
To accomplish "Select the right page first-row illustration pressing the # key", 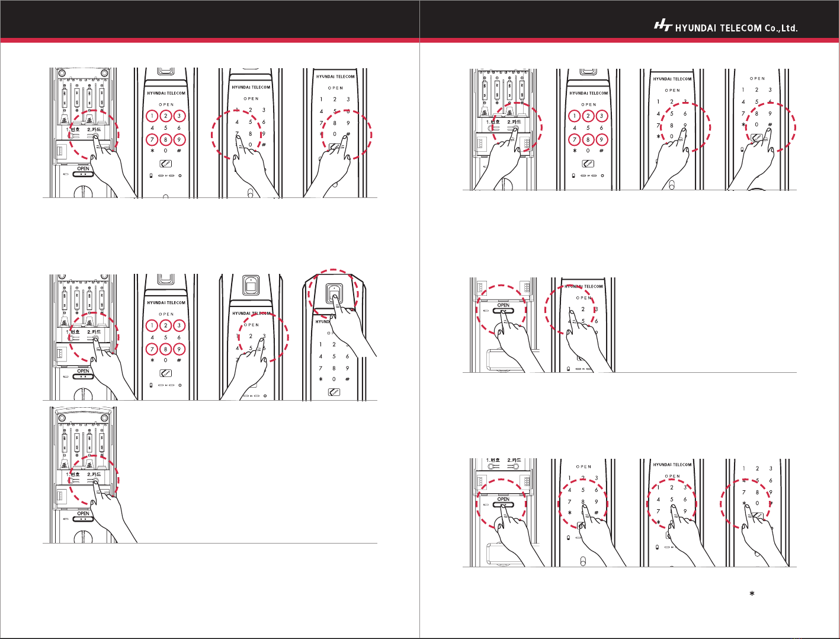I will pyautogui.click(x=761, y=130).
